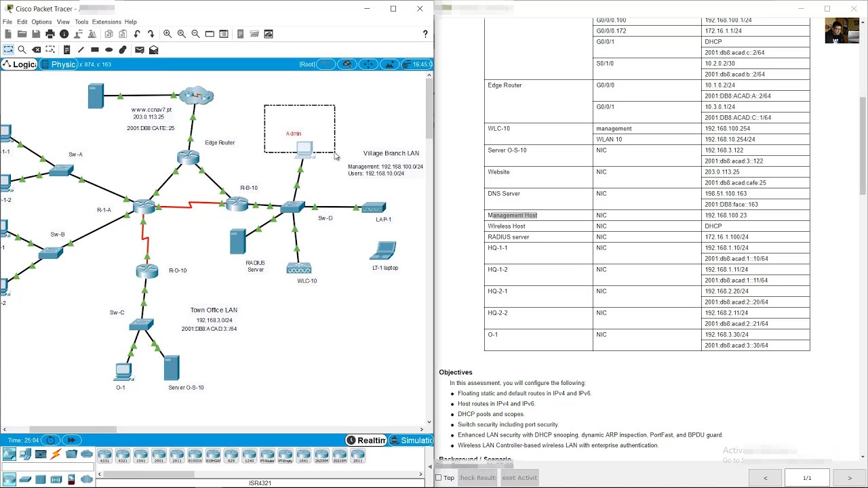Redo the last action
The width and height of the screenshot is (868, 488).
[x=151, y=34]
